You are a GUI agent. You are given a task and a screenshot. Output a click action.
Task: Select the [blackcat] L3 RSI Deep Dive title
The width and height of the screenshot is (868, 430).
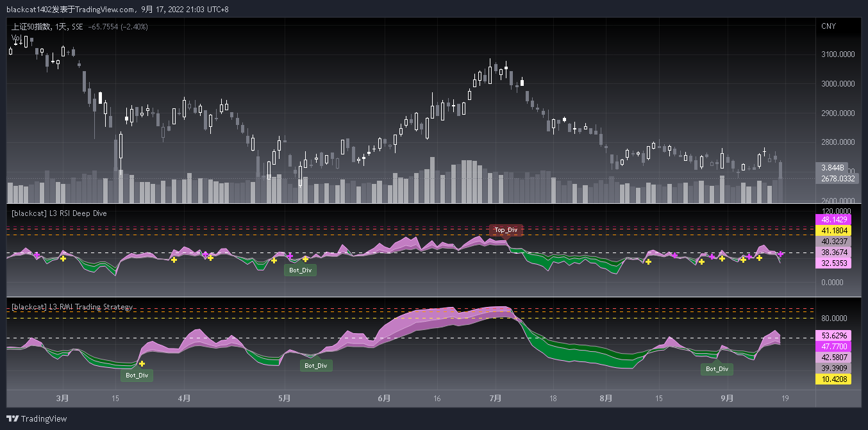[x=59, y=213]
